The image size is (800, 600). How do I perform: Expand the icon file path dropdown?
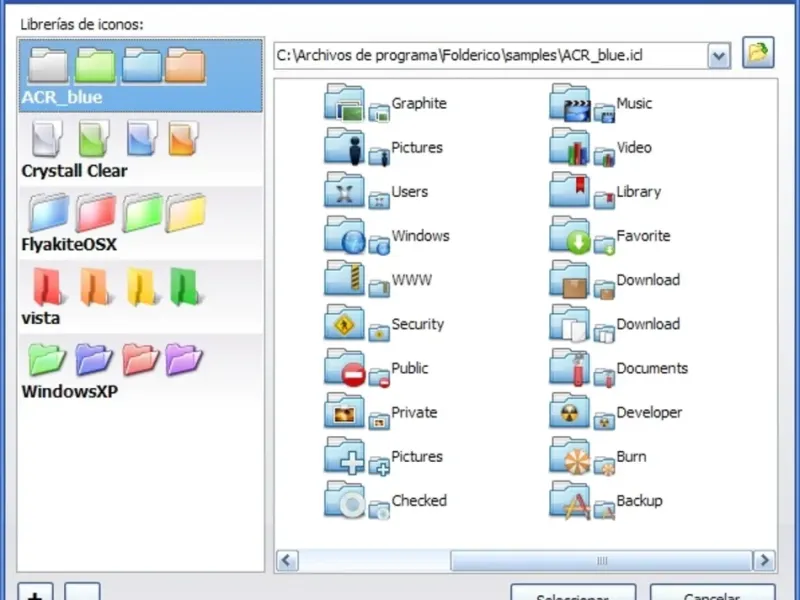(x=719, y=56)
